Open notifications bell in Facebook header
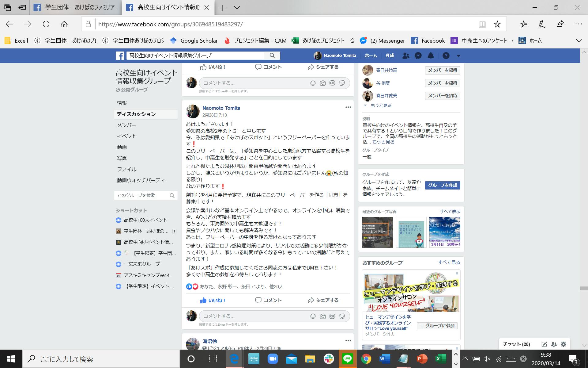 [431, 56]
